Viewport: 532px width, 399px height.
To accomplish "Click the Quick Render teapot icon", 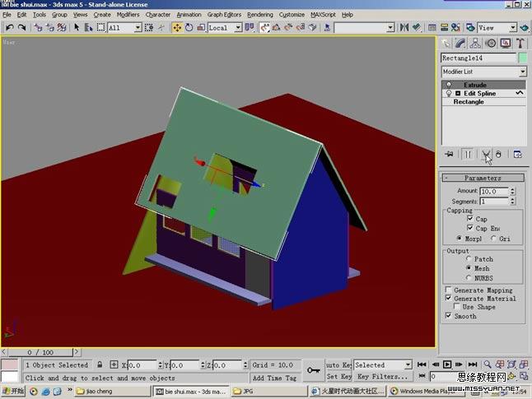I will (x=525, y=27).
